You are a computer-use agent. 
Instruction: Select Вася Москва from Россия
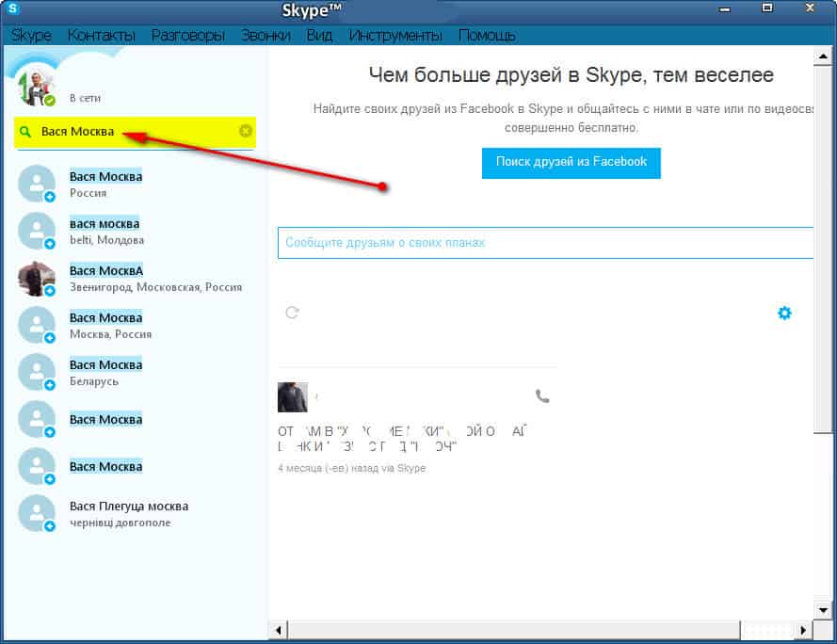[135, 184]
